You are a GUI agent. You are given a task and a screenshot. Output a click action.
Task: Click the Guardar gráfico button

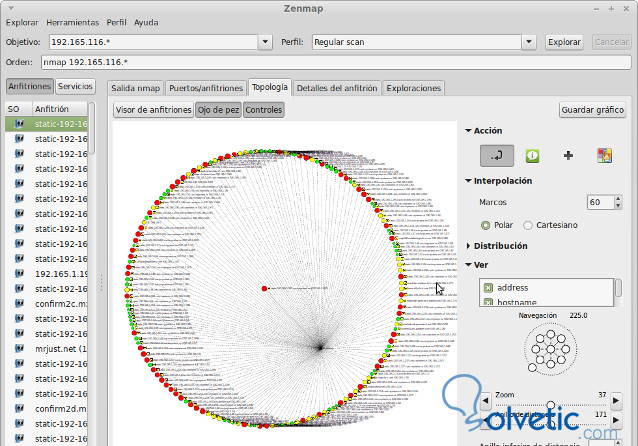tap(592, 110)
